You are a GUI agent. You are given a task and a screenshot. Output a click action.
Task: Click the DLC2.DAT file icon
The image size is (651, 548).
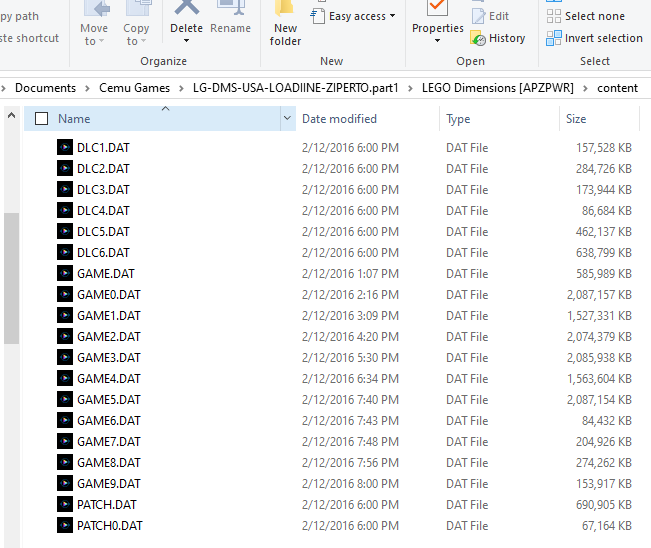click(x=65, y=168)
